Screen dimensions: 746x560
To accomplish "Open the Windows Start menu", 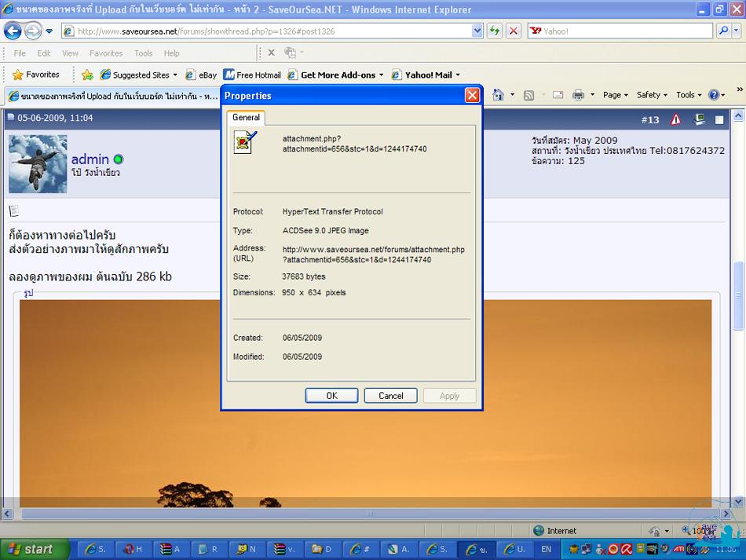I will coord(29,549).
